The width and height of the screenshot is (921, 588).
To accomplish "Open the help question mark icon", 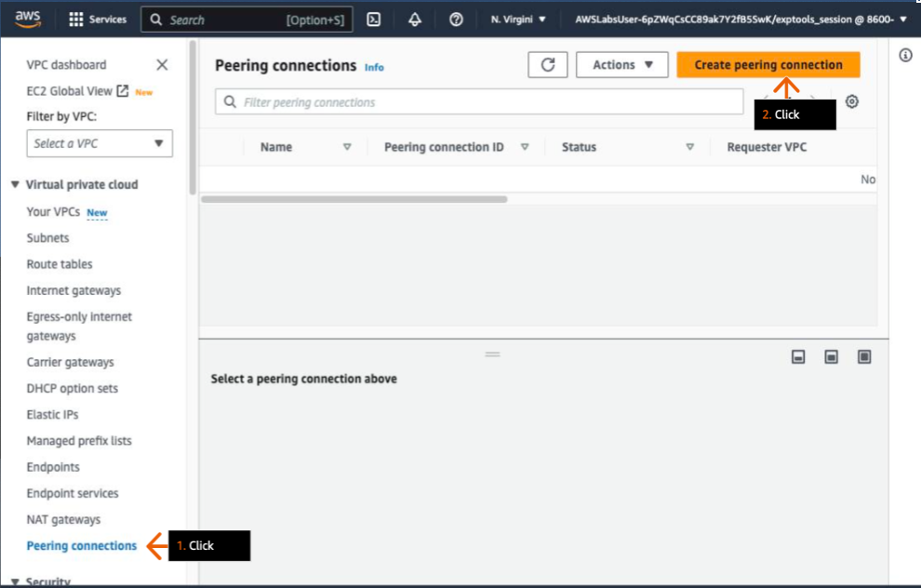I will pos(456,20).
